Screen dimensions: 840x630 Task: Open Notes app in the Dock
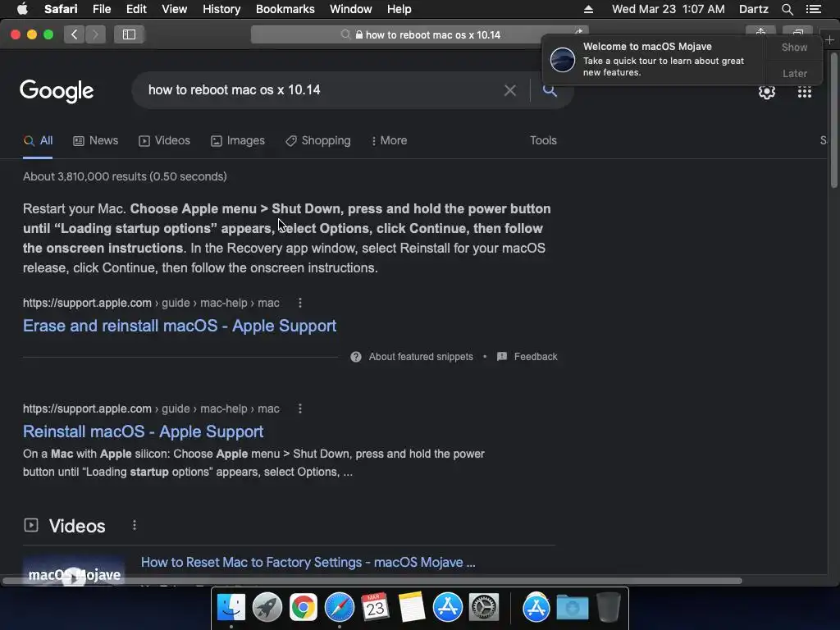412,607
